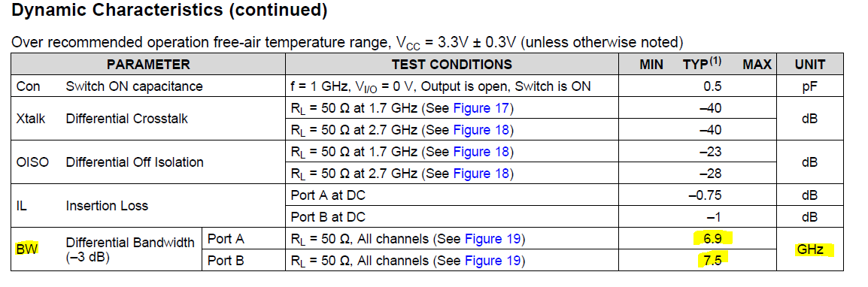Click the Switch ON capacitance text
The height and width of the screenshot is (287, 868).
click(x=134, y=86)
